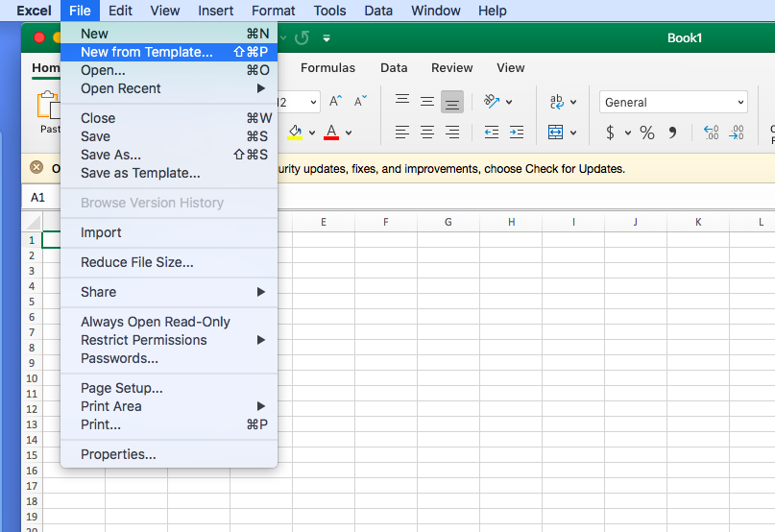
Task: Choose Print... from File menu
Action: (x=169, y=424)
